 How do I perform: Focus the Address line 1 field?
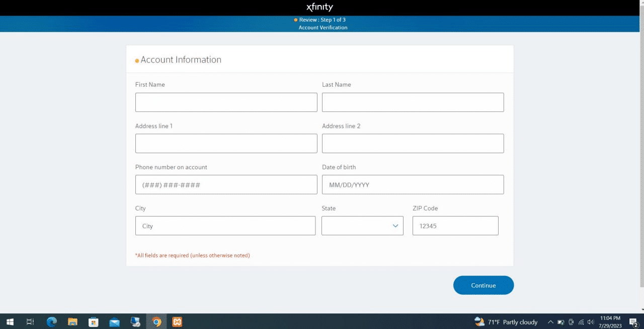226,144
